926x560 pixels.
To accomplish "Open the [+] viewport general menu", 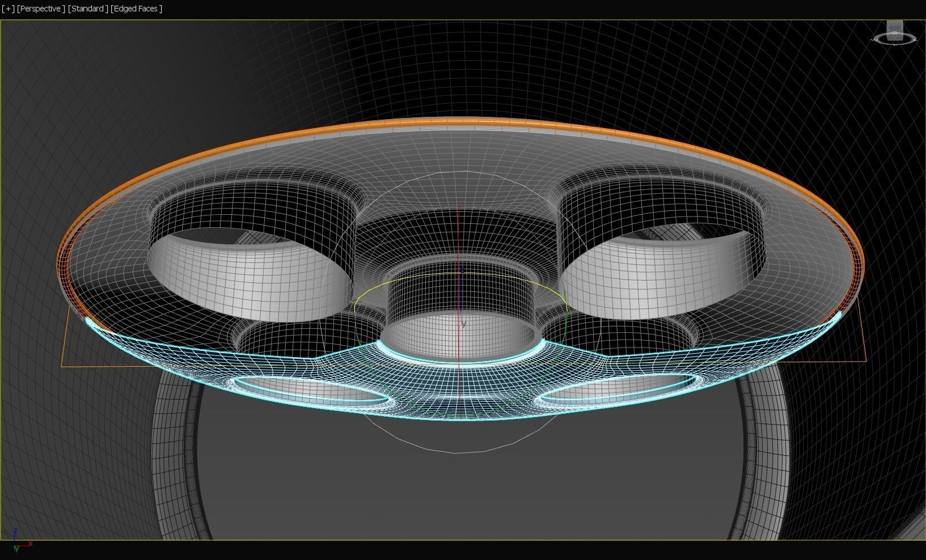I will point(8,9).
